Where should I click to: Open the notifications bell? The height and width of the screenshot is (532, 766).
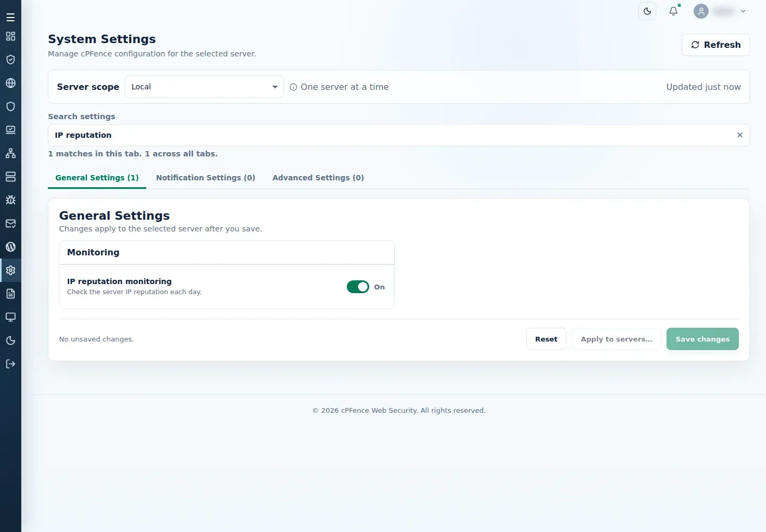tap(673, 11)
